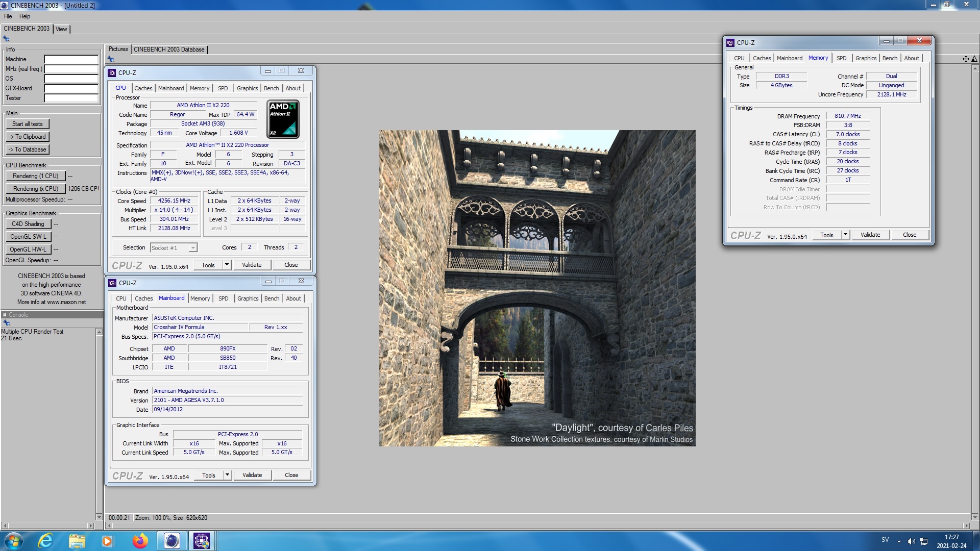This screenshot has width=980, height=551.
Task: Click AMD Athlon II logo in CPU-Z
Action: (x=283, y=119)
